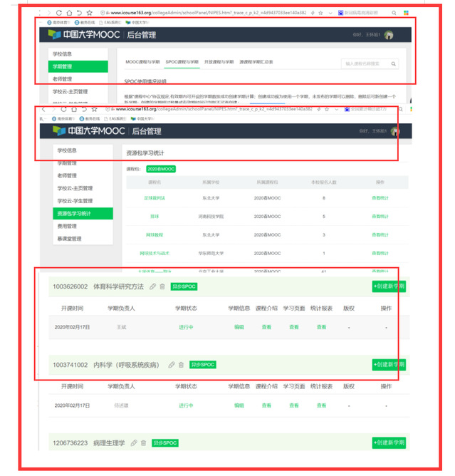455x476 pixels.
Task: Open user avatar in 资源包学习统计 page header
Action: click(395, 131)
